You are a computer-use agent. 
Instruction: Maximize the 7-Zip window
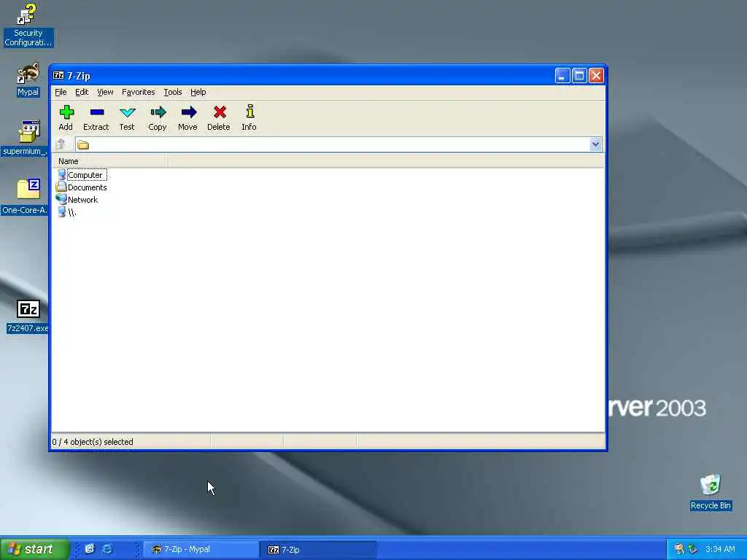pos(579,76)
